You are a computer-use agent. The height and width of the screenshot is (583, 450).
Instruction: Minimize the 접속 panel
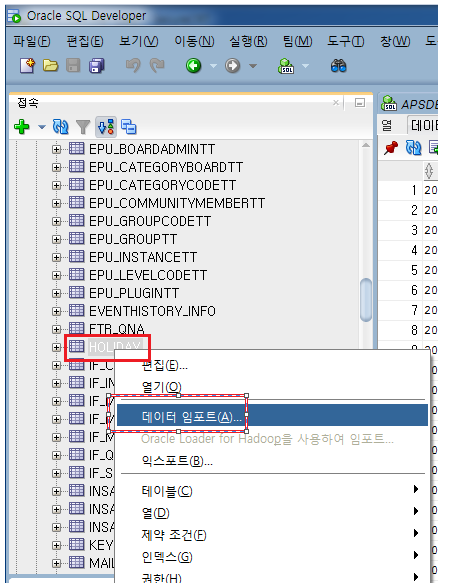(360, 103)
